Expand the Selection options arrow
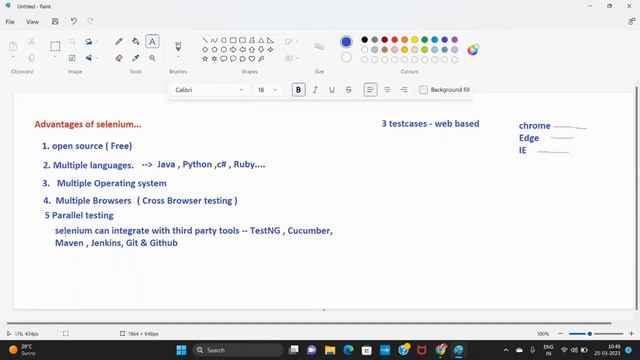This screenshot has height=360, width=640. [x=55, y=57]
